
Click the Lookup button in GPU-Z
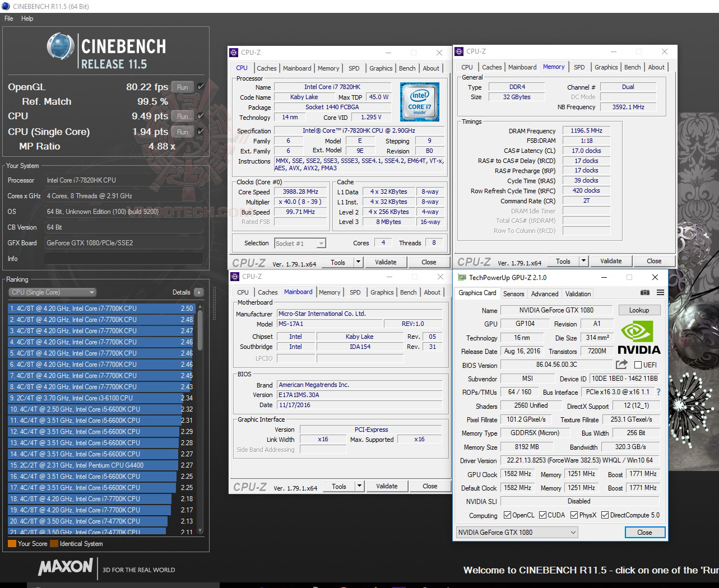tap(639, 310)
